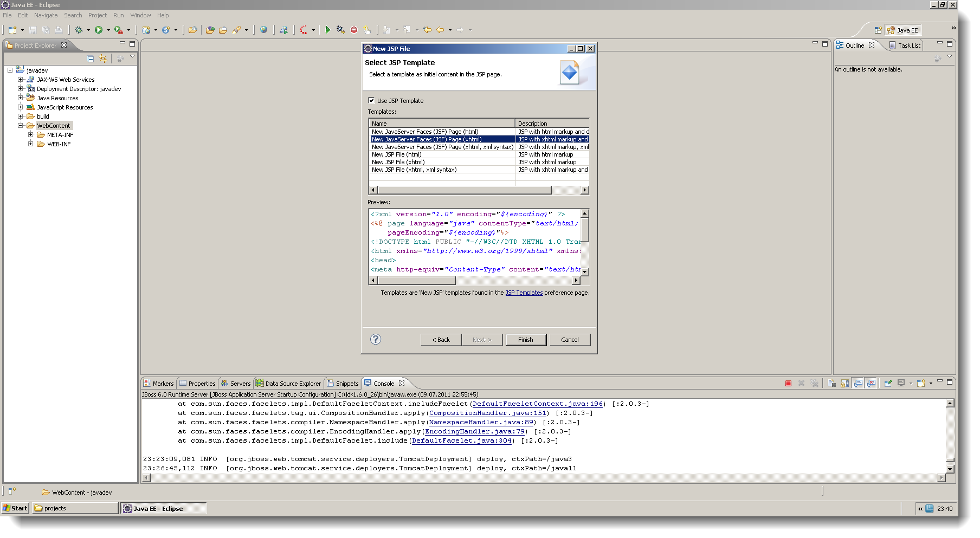The width and height of the screenshot is (980, 538).
Task: Click the Print icon in toolbar
Action: 59,30
